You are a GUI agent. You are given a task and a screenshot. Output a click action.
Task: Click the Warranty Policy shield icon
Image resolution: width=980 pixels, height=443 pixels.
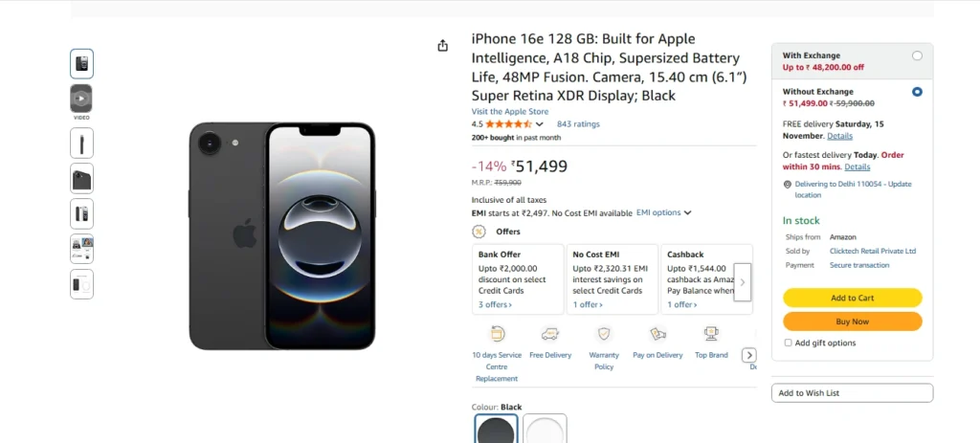pos(604,334)
